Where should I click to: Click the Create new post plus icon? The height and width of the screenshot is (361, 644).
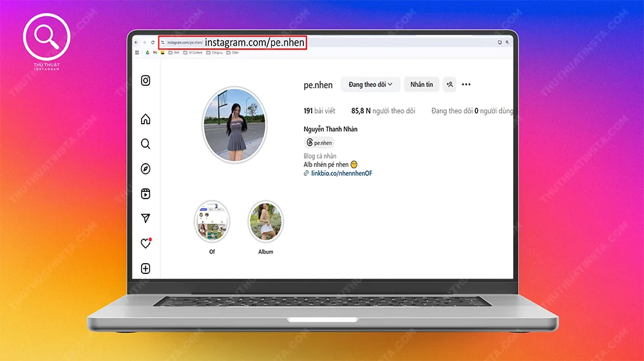pyautogui.click(x=146, y=268)
